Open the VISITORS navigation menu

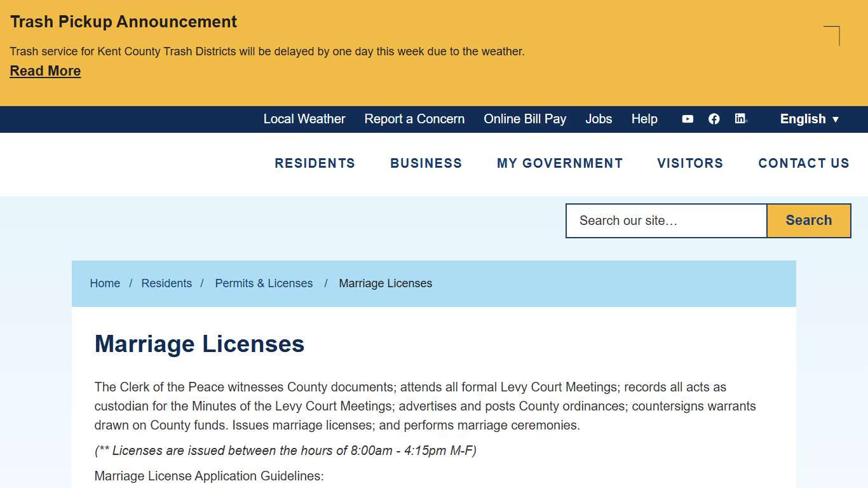point(690,163)
